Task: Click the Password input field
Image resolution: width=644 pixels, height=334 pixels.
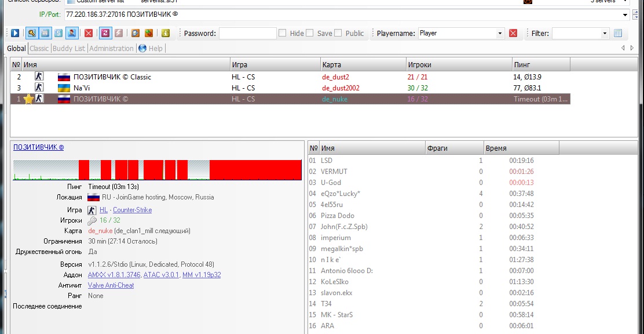Action: [248, 33]
